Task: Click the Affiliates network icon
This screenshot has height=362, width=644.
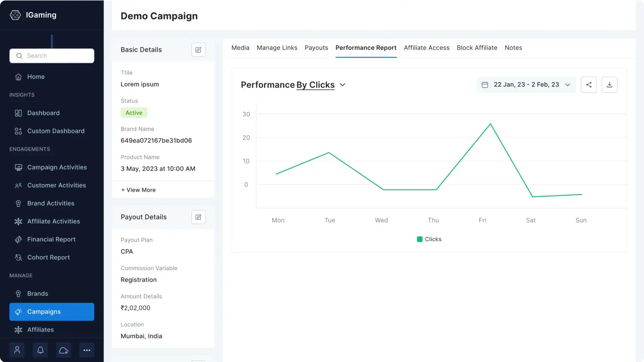Action: click(18, 330)
